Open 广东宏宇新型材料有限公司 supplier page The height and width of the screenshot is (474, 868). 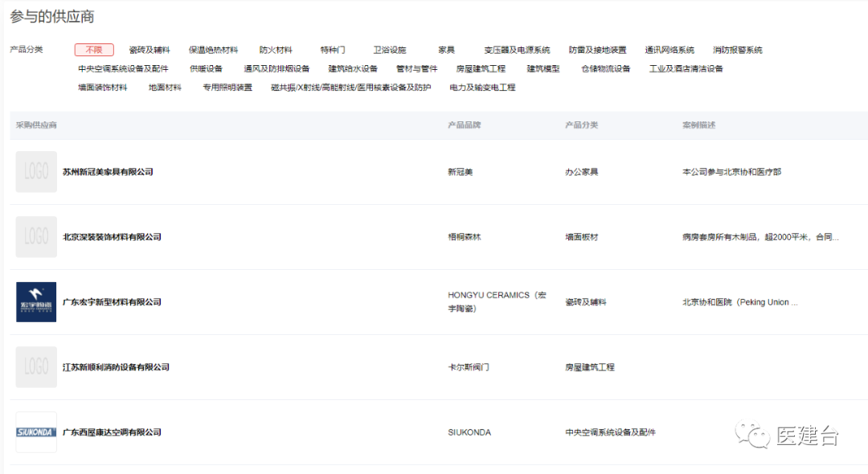point(111,303)
